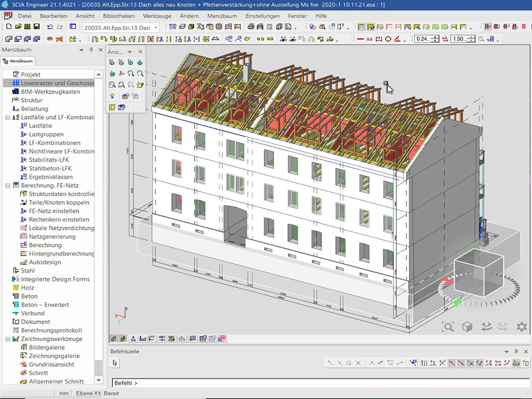The image size is (532, 399).
Task: Open the Werkzeuge menu
Action: 157,16
